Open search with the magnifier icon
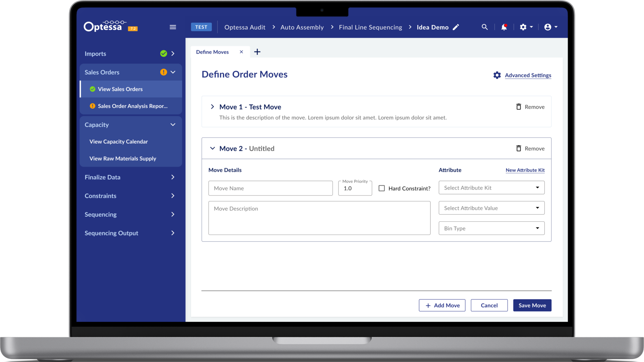644x362 pixels. [x=485, y=27]
